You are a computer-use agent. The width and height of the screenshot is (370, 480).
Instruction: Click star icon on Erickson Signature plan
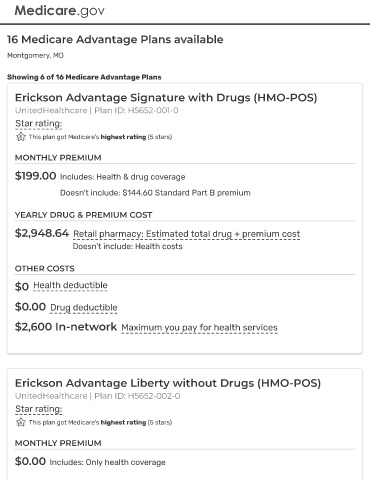(21, 137)
